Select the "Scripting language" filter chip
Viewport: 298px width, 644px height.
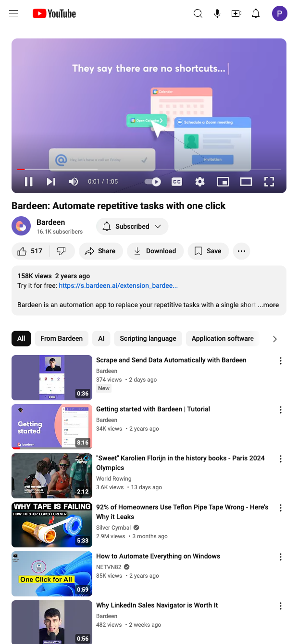point(148,338)
